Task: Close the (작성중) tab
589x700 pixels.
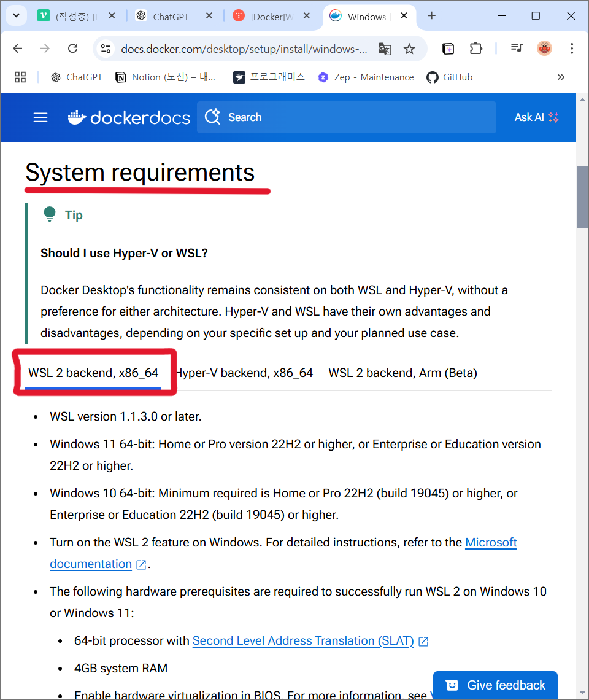Action: pos(112,15)
